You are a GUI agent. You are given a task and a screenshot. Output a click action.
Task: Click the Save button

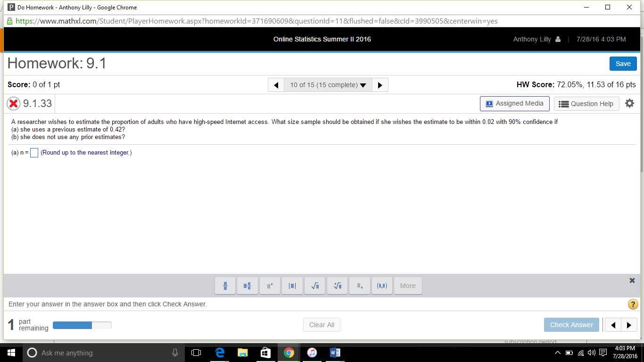coord(623,63)
